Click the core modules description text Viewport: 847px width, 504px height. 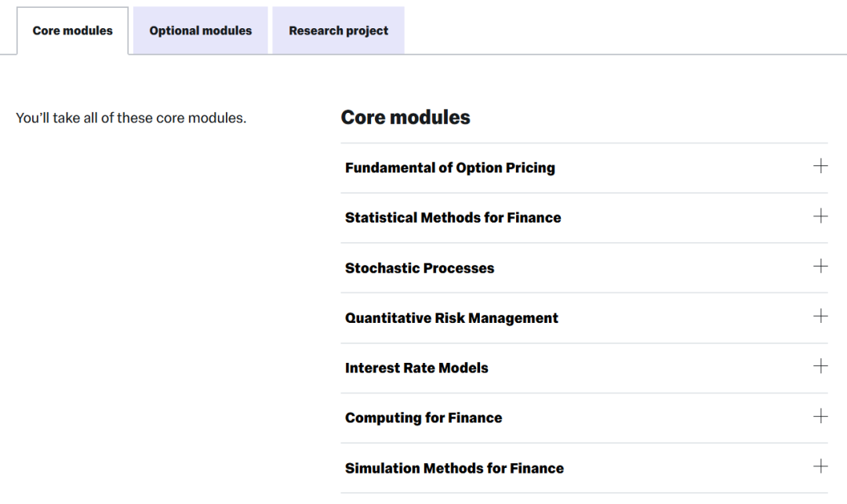coord(131,118)
